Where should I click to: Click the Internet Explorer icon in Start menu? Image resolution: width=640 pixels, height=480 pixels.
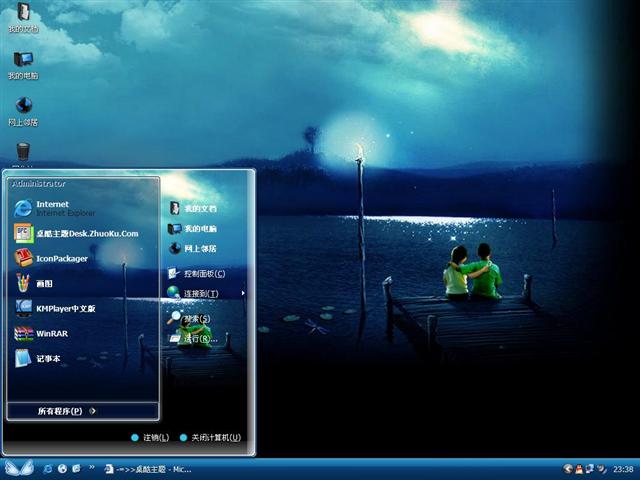pyautogui.click(x=23, y=208)
